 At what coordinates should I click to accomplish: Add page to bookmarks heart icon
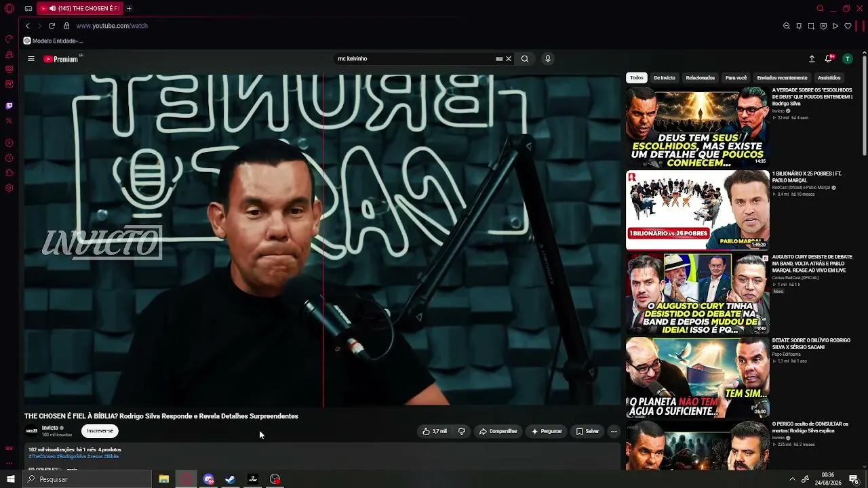pos(848,26)
